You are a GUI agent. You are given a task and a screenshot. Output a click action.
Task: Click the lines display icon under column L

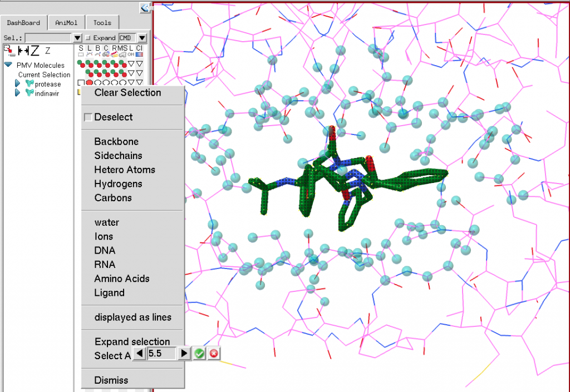pyautogui.click(x=89, y=54)
